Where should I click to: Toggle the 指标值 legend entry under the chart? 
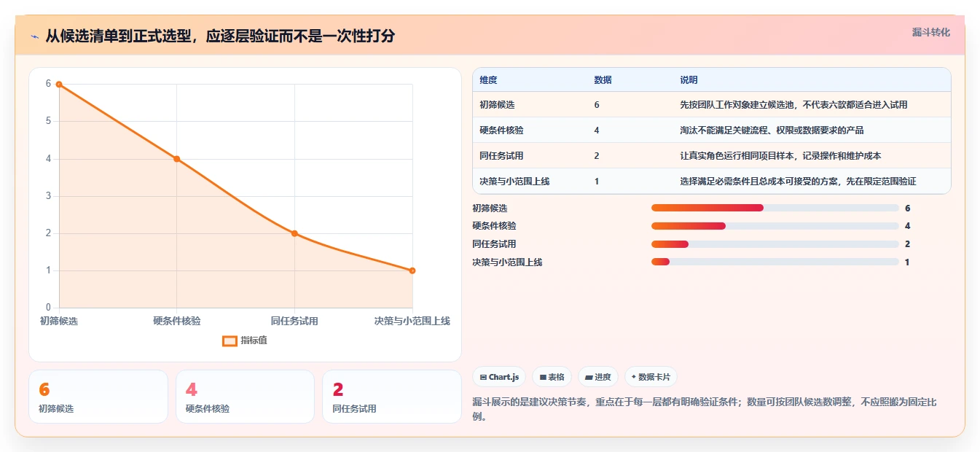[x=245, y=340]
